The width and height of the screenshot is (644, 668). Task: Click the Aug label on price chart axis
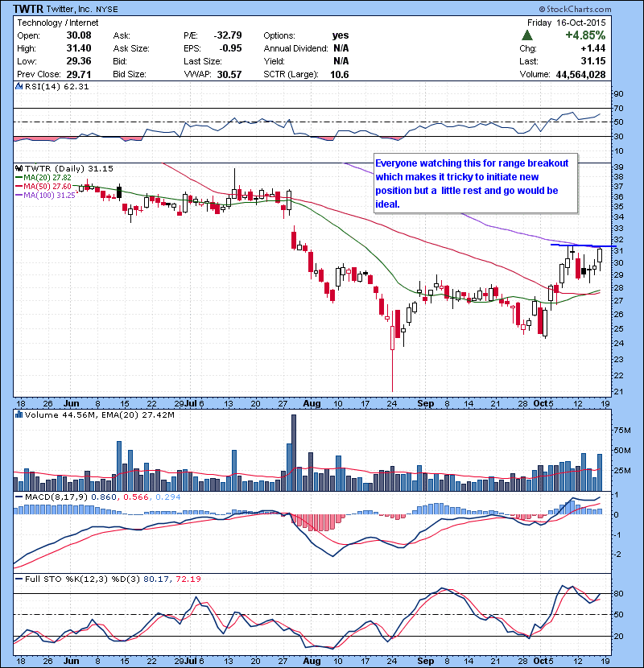[x=312, y=403]
